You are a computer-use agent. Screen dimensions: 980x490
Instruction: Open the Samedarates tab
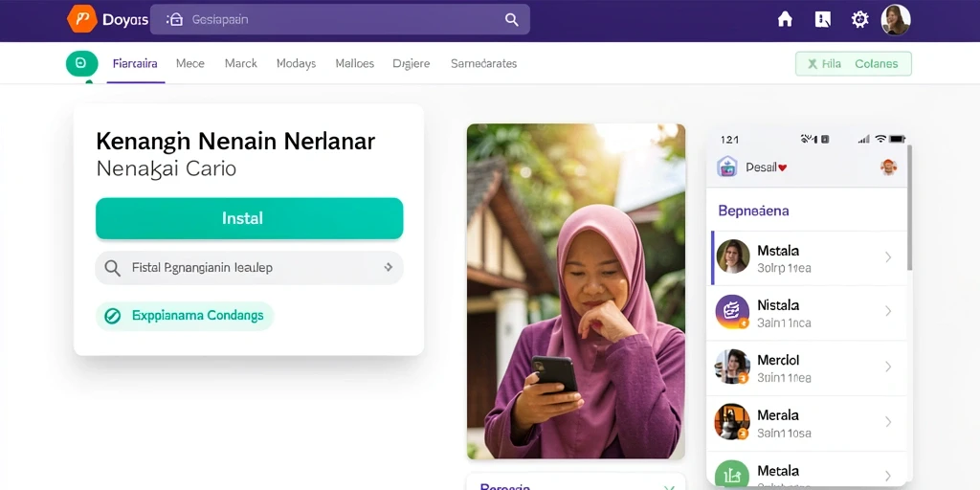483,64
